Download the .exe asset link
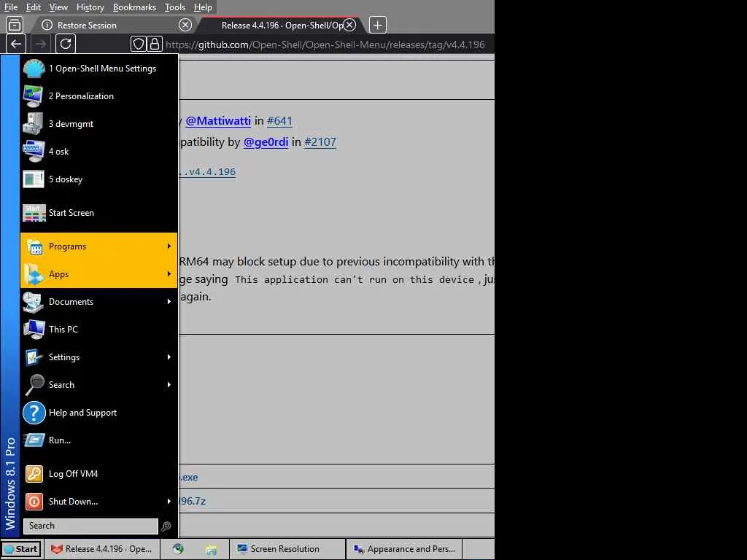747x560 pixels. point(189,477)
